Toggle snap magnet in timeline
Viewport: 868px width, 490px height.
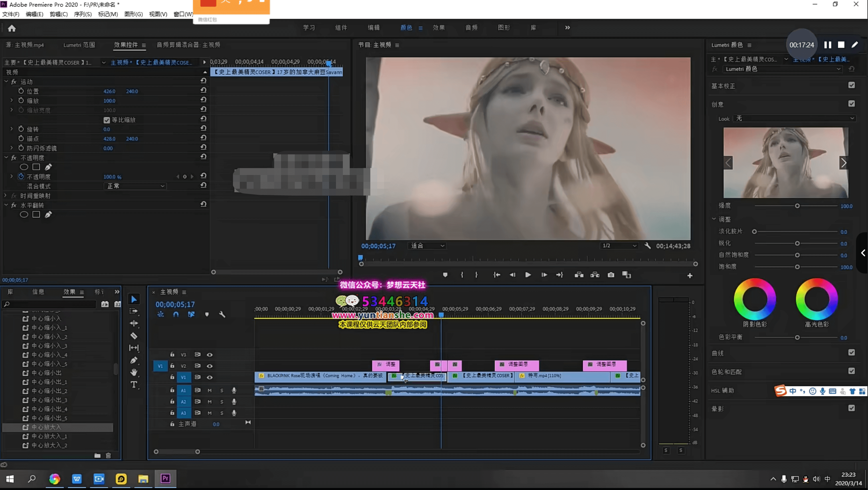[x=176, y=314]
